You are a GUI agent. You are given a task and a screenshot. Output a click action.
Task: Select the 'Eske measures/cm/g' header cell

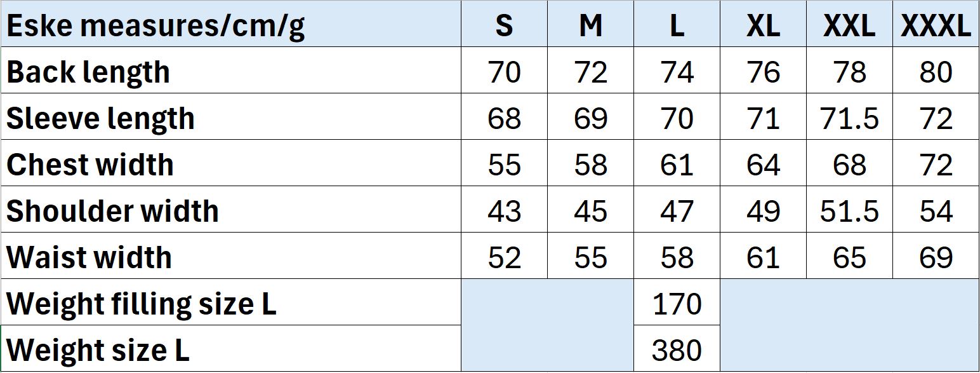pyautogui.click(x=231, y=24)
